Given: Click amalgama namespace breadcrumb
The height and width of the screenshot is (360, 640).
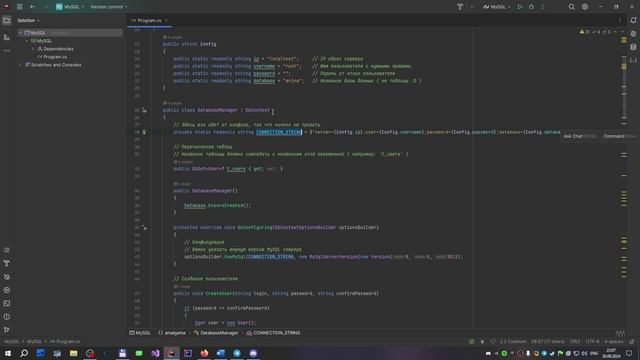Looking at the screenshot, I should pyautogui.click(x=172, y=333).
